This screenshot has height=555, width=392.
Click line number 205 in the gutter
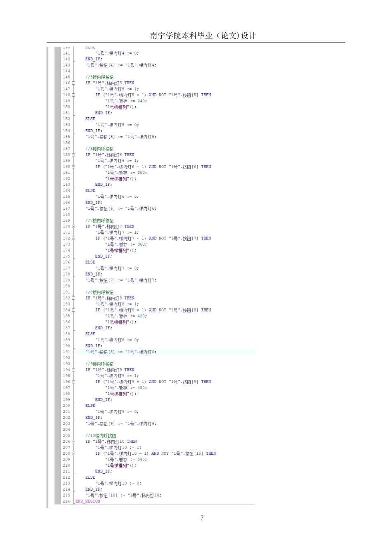pos(66,436)
